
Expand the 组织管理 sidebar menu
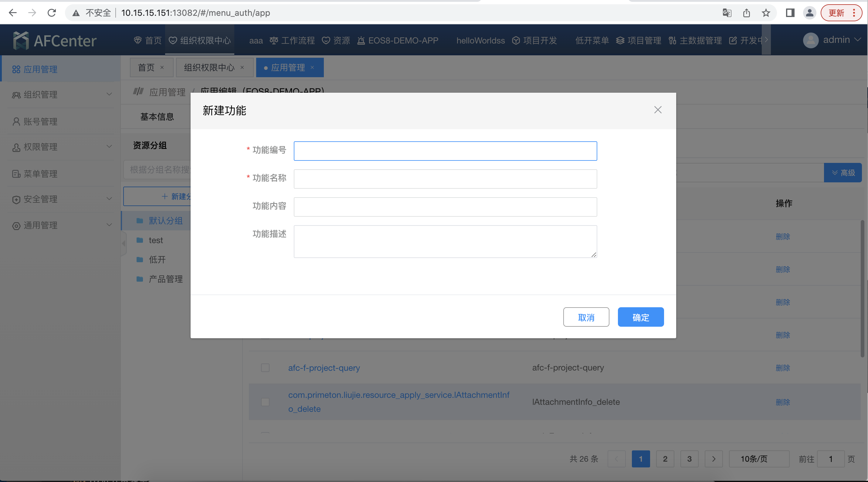pyautogui.click(x=61, y=95)
